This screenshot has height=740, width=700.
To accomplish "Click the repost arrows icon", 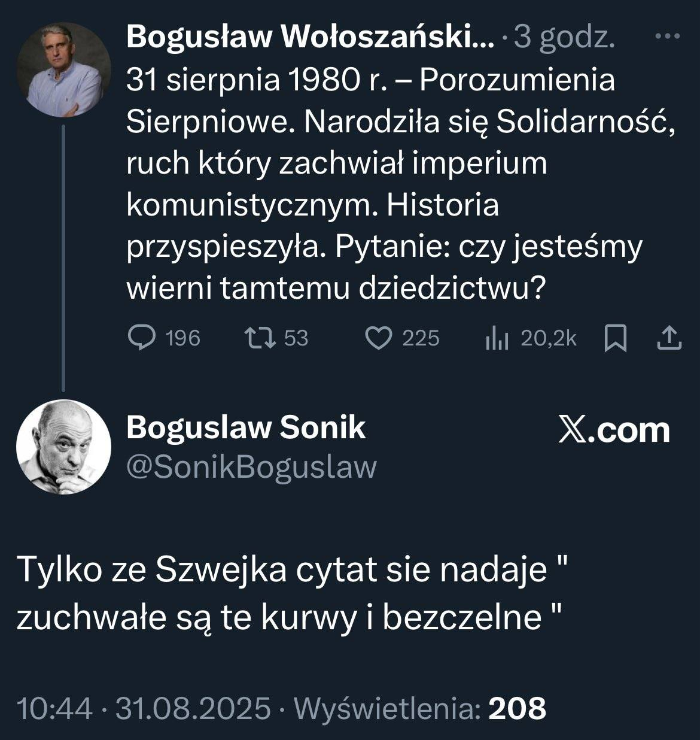I will [261, 338].
